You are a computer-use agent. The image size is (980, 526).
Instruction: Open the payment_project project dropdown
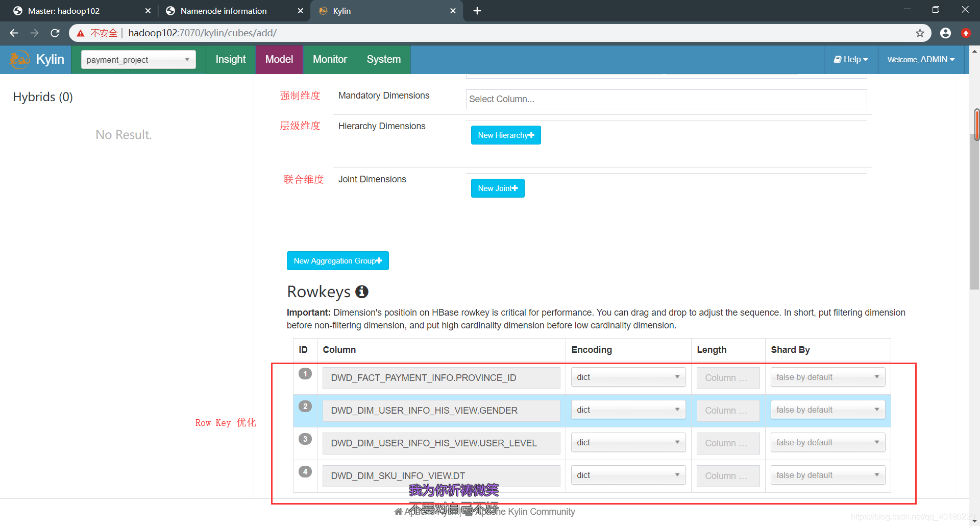click(138, 60)
